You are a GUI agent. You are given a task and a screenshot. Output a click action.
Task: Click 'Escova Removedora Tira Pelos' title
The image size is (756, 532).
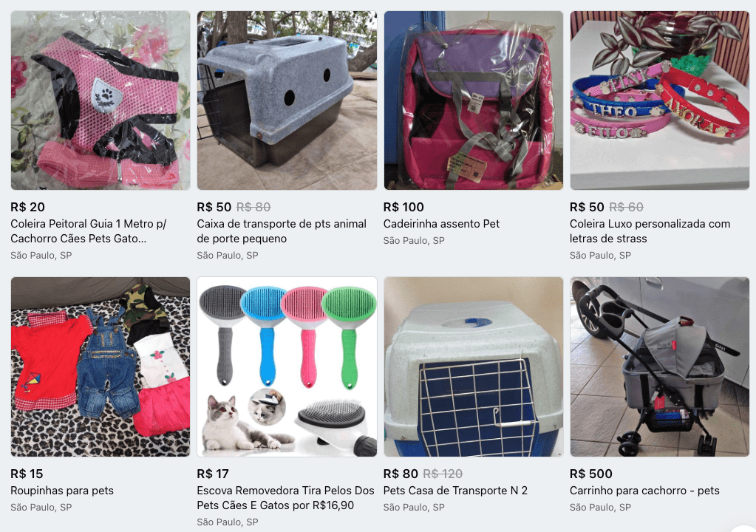tap(285, 498)
